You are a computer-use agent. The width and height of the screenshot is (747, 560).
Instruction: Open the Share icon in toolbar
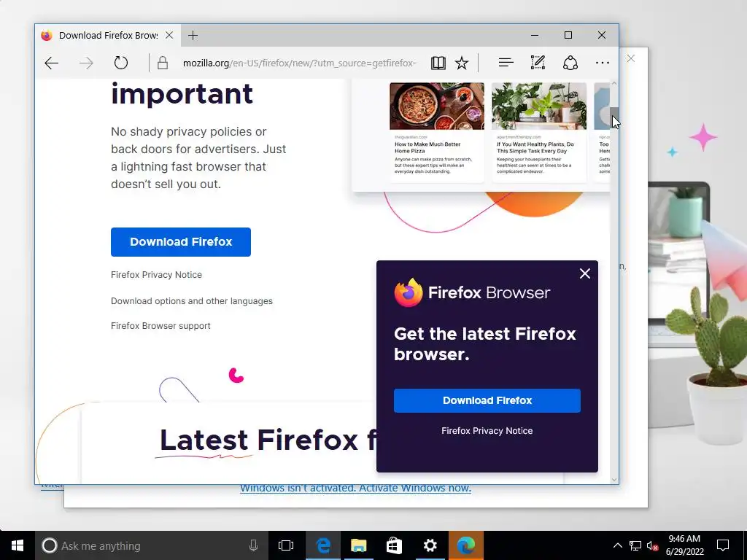tap(570, 63)
